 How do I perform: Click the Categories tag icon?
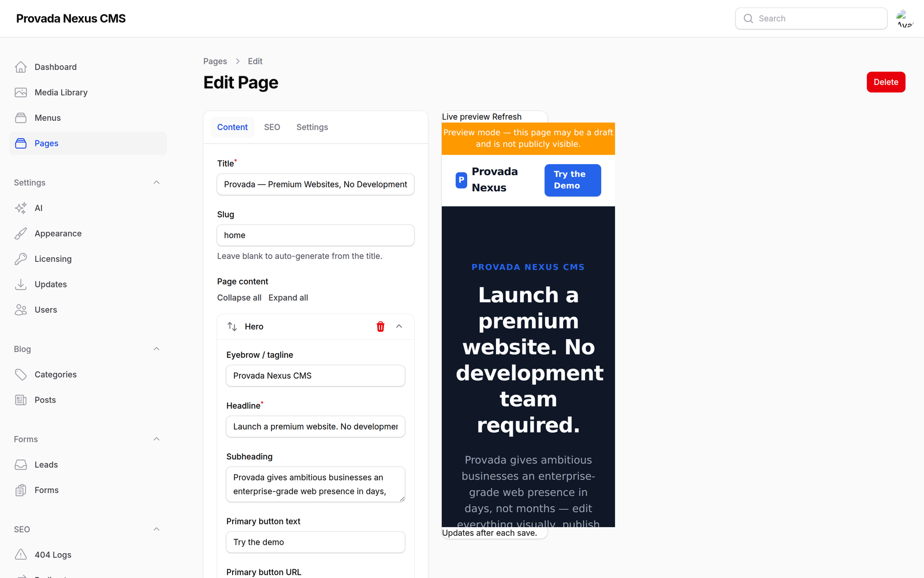[21, 375]
